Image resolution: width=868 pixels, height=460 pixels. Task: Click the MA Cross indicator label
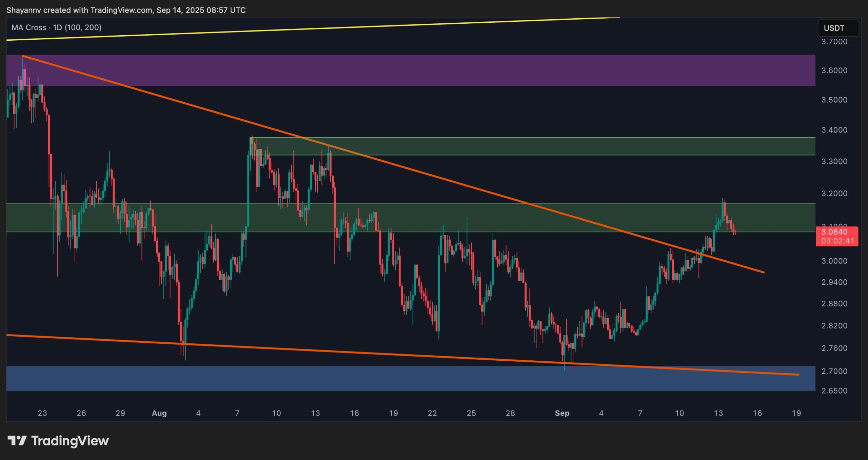tap(56, 27)
